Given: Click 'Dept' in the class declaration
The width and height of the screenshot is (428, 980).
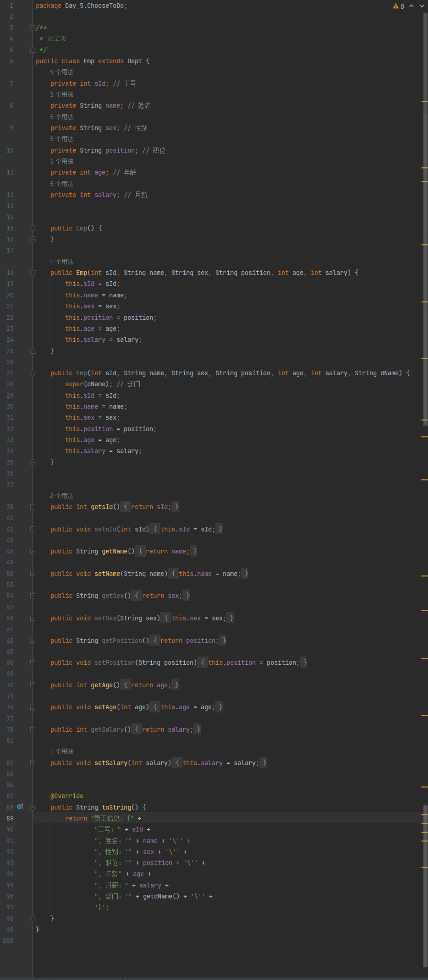Looking at the screenshot, I should pyautogui.click(x=135, y=61).
